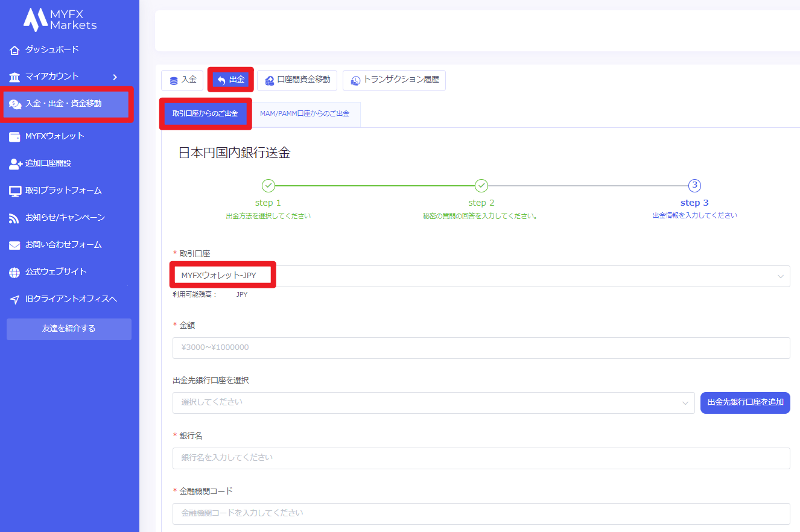This screenshot has width=800, height=532.
Task: Select 取引口座からのご出金 tab
Action: pos(205,114)
